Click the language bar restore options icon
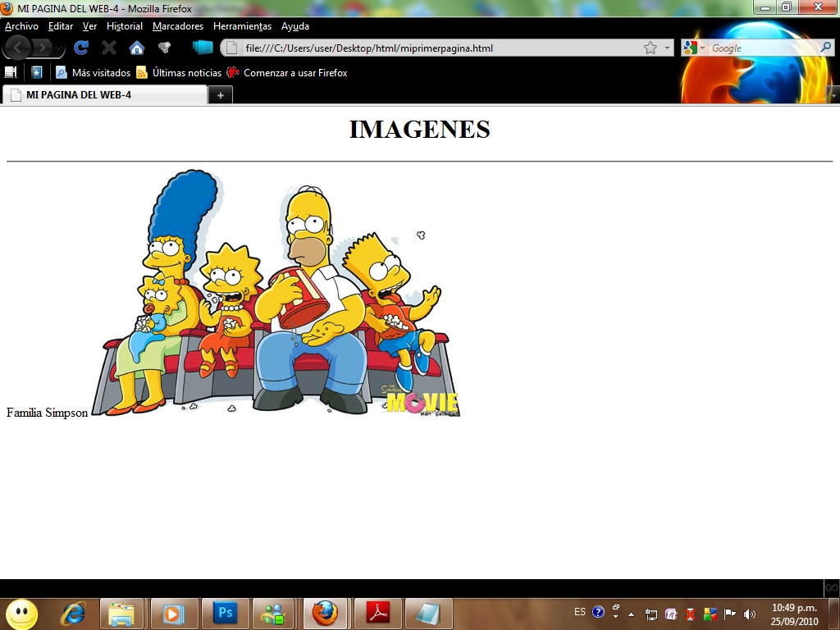 click(615, 608)
